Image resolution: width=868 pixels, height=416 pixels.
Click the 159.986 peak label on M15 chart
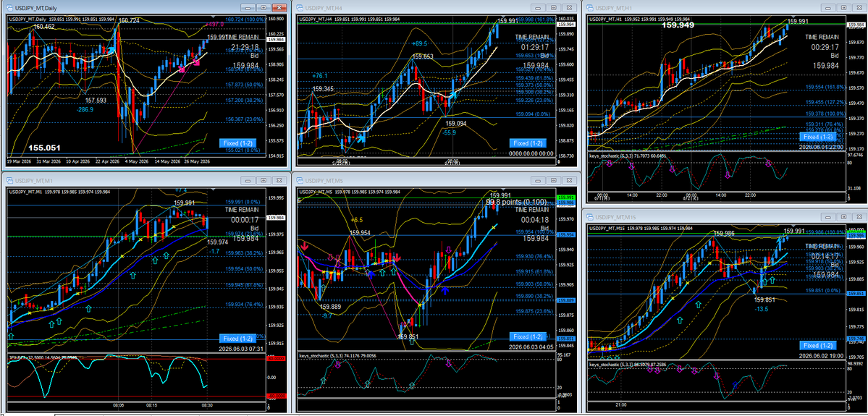pyautogui.click(x=723, y=234)
